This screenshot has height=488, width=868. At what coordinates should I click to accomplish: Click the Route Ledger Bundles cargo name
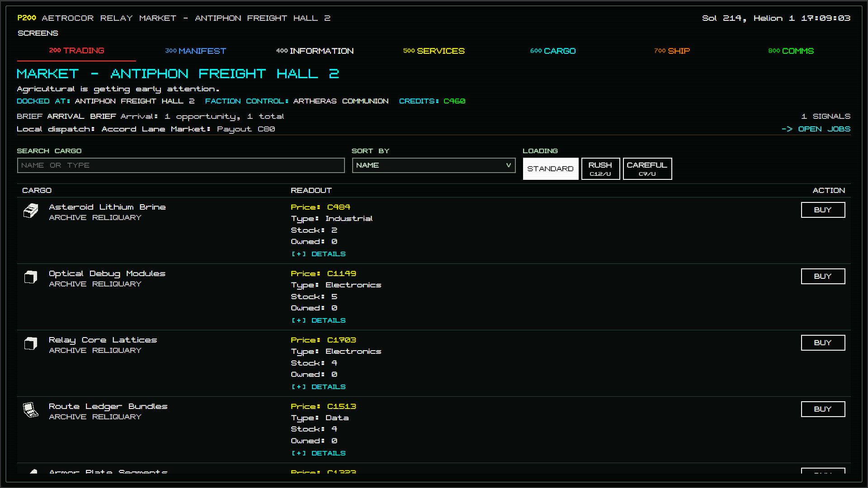pos(108,407)
